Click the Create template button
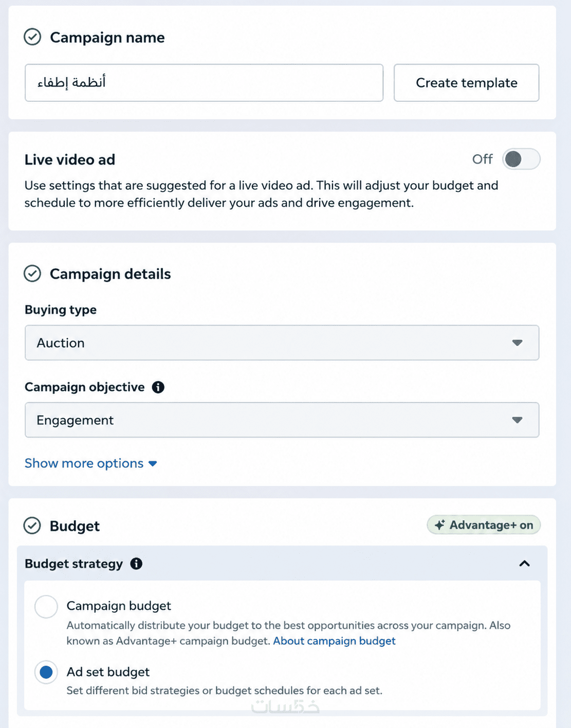This screenshot has height=728, width=571. pos(466,83)
